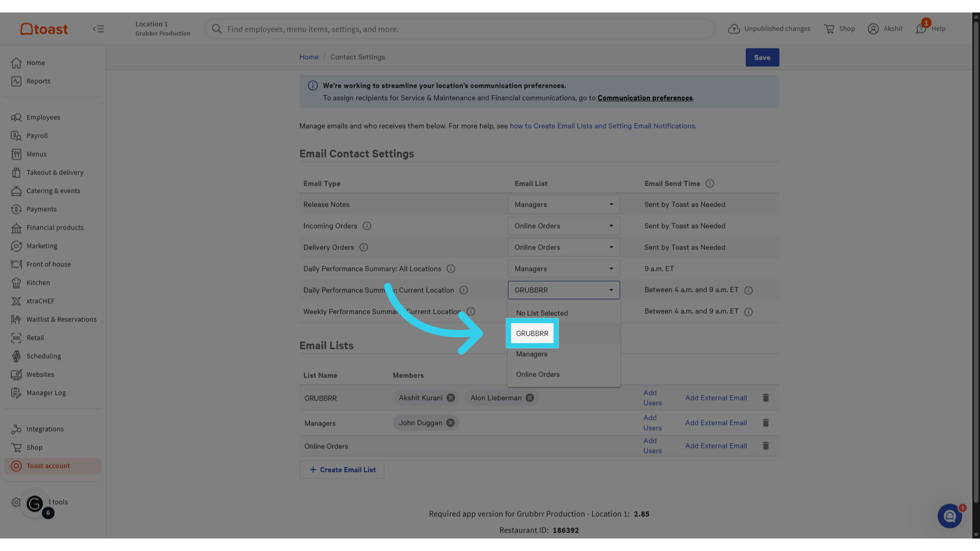Open the Communication preferences link
Image resolution: width=980 pixels, height=551 pixels.
645,98
